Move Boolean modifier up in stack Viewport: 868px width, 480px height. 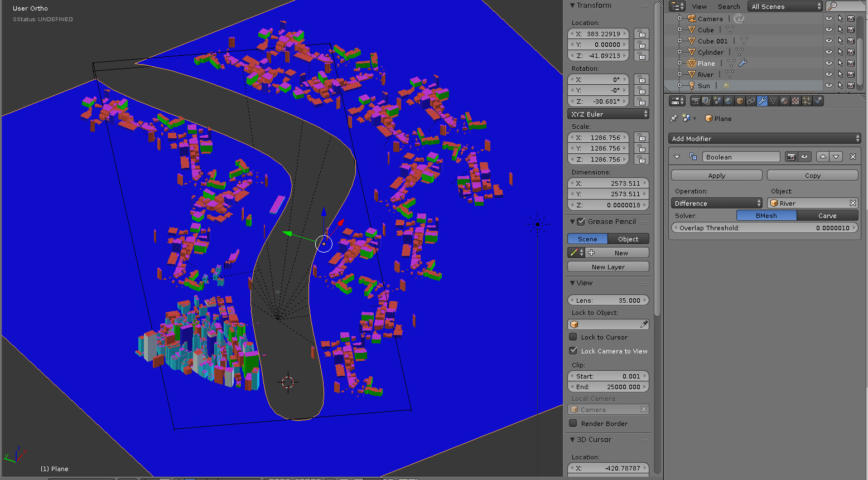[x=823, y=157]
